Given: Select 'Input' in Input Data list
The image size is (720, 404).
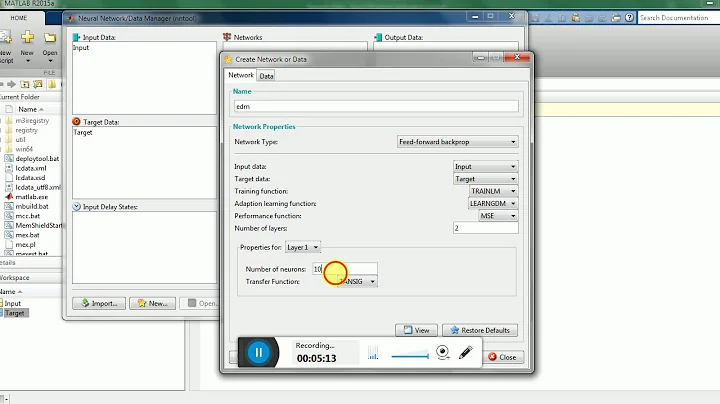Looking at the screenshot, I should pos(81,48).
